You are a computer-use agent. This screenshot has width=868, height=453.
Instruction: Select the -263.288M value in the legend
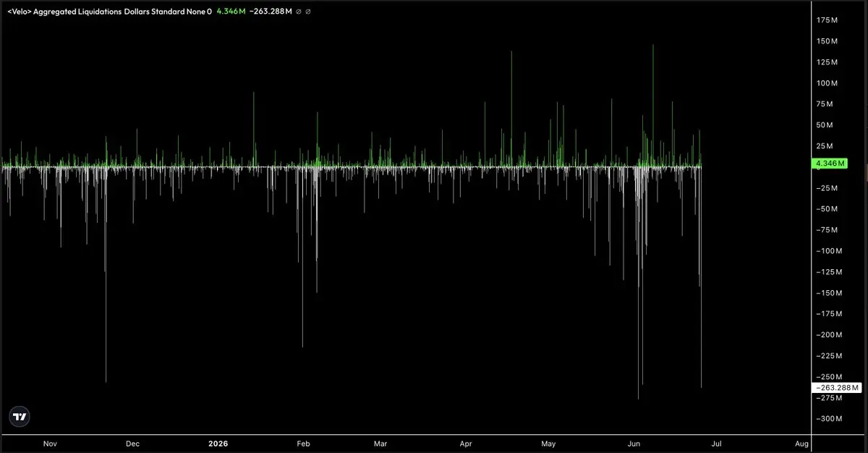click(x=271, y=12)
